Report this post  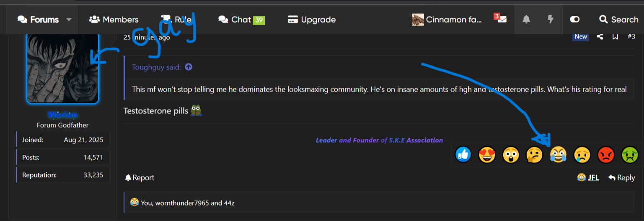(140, 178)
